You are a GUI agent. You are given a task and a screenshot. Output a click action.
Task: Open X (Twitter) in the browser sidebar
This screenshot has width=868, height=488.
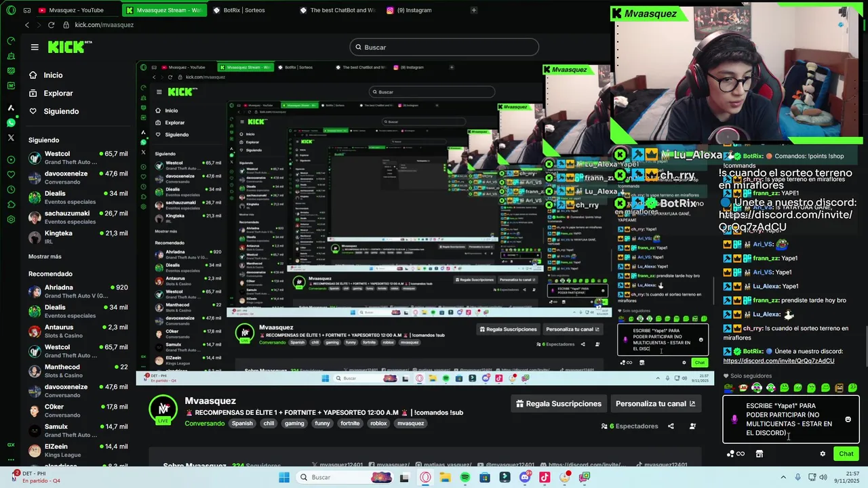(x=11, y=138)
